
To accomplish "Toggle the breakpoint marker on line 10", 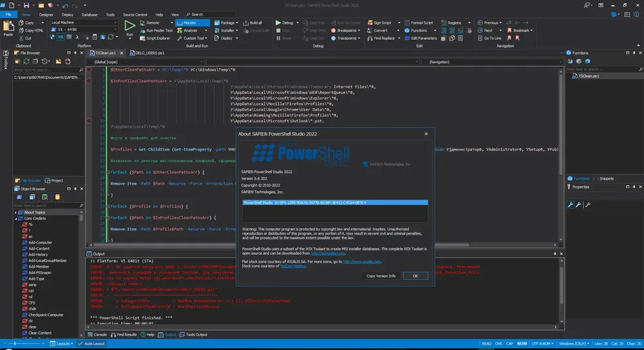I will (x=89, y=121).
